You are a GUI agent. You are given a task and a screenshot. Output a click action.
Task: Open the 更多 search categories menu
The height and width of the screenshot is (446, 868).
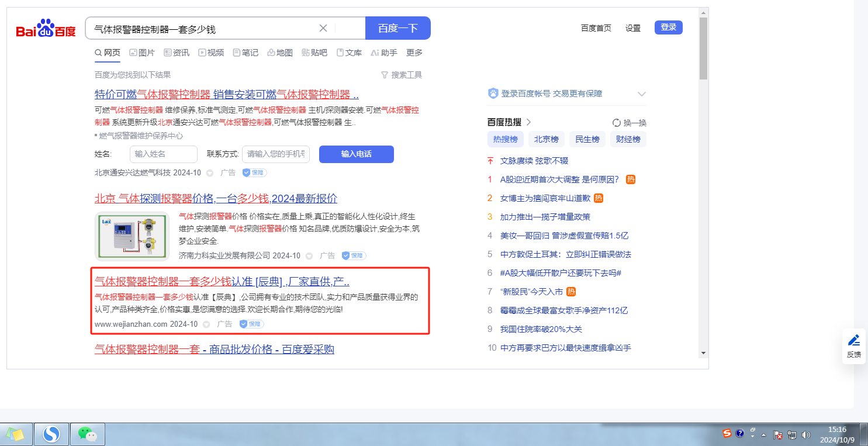click(414, 53)
